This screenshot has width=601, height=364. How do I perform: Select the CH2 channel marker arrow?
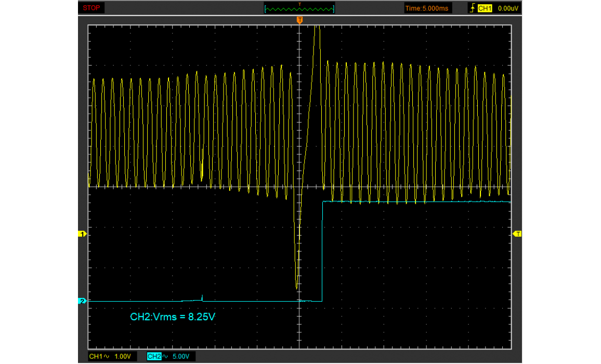click(83, 300)
